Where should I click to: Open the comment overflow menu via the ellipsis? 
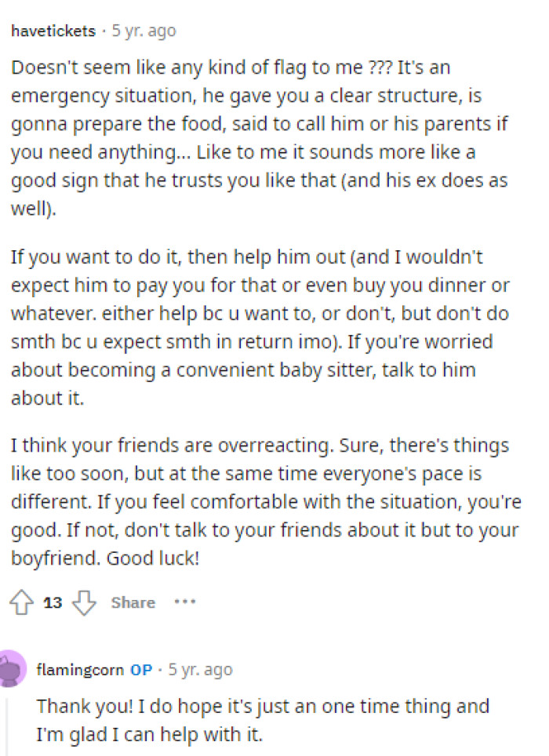[185, 602]
